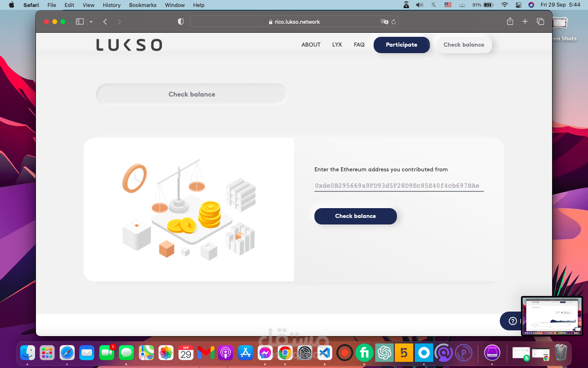
Task: Open the privacy report shield icon
Action: pos(181,22)
